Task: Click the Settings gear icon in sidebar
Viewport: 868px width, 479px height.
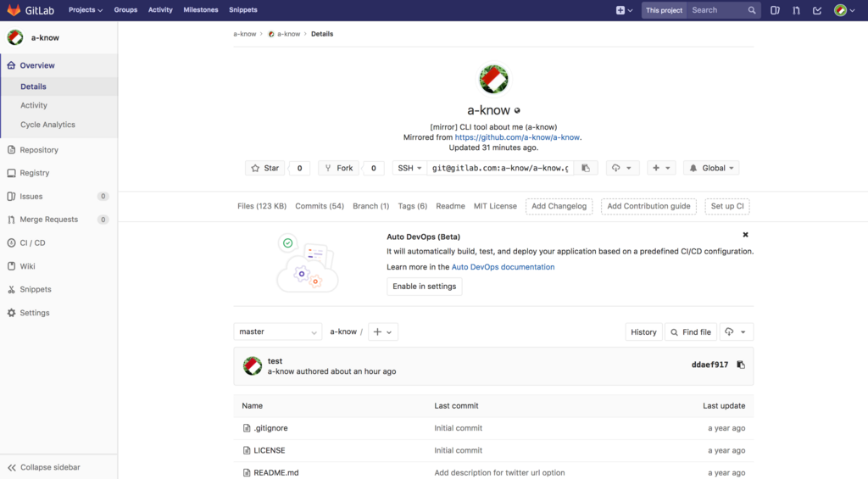Action: 11,312
